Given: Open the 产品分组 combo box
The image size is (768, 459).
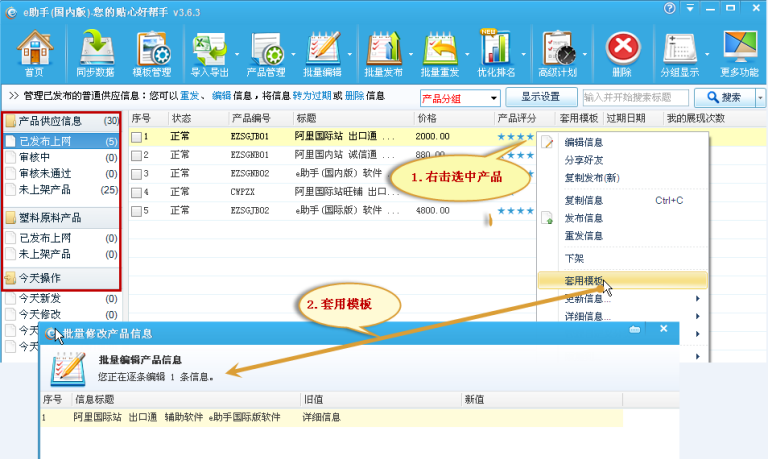Looking at the screenshot, I should pyautogui.click(x=460, y=98).
